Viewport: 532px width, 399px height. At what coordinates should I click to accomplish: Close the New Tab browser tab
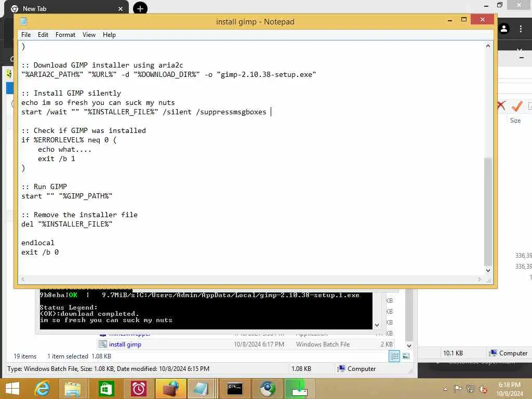[121, 9]
